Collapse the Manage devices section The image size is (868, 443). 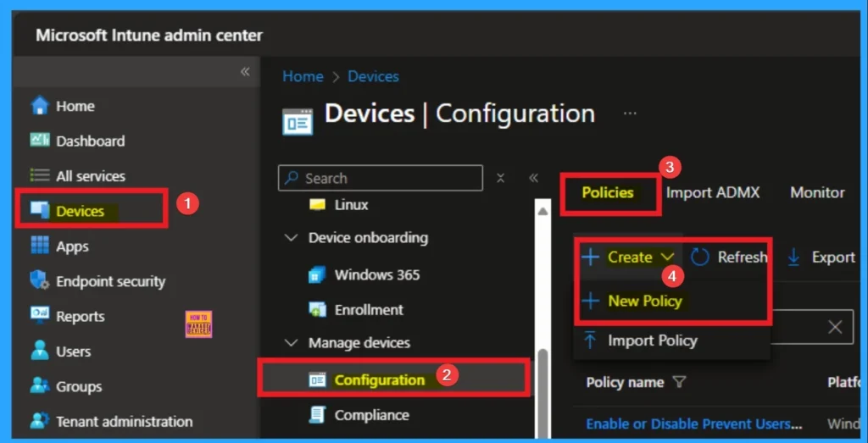(292, 343)
